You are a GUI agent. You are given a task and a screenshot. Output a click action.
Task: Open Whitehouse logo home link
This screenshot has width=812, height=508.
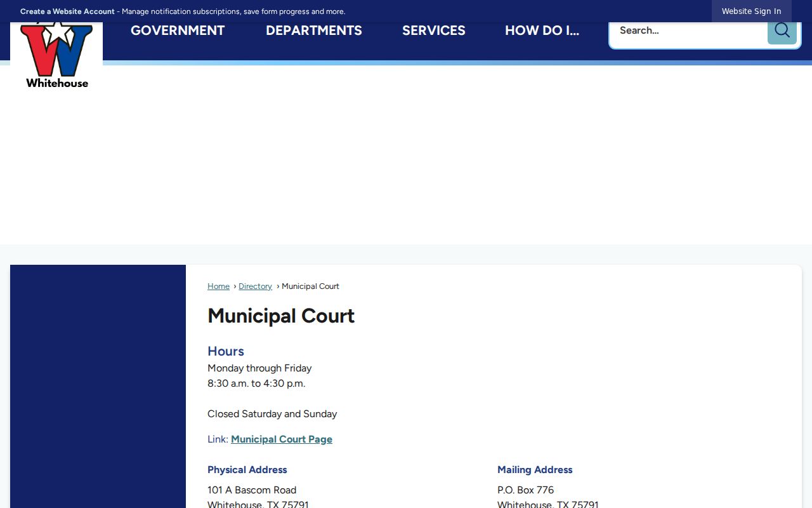[56, 56]
